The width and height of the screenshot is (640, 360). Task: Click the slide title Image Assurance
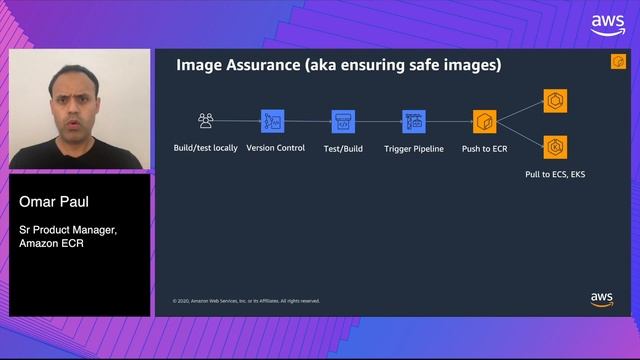click(339, 65)
